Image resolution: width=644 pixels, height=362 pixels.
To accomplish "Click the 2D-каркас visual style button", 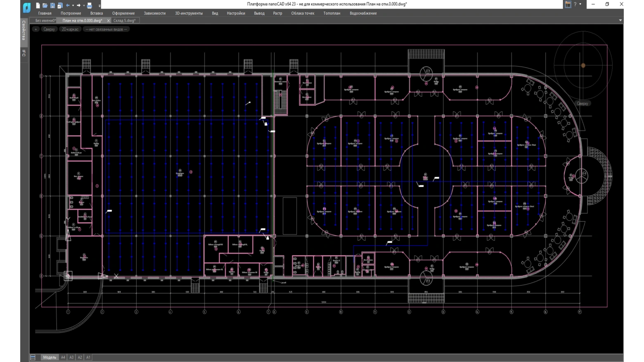I will tap(70, 29).
